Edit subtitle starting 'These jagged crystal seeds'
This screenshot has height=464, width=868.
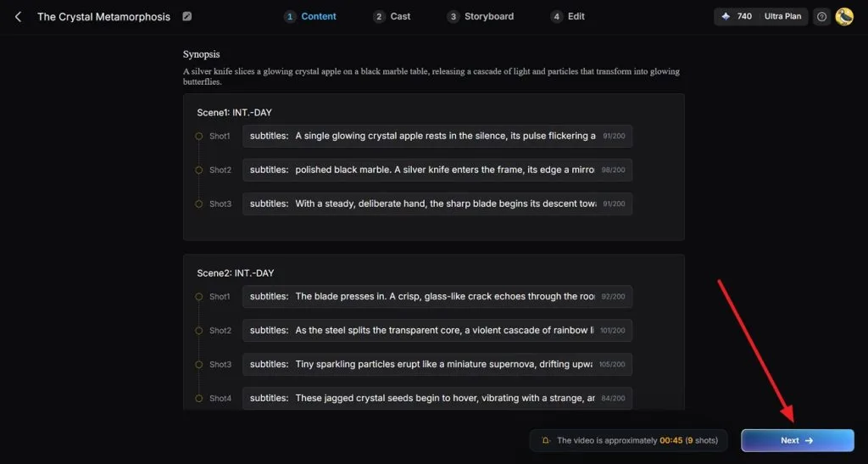coord(437,398)
